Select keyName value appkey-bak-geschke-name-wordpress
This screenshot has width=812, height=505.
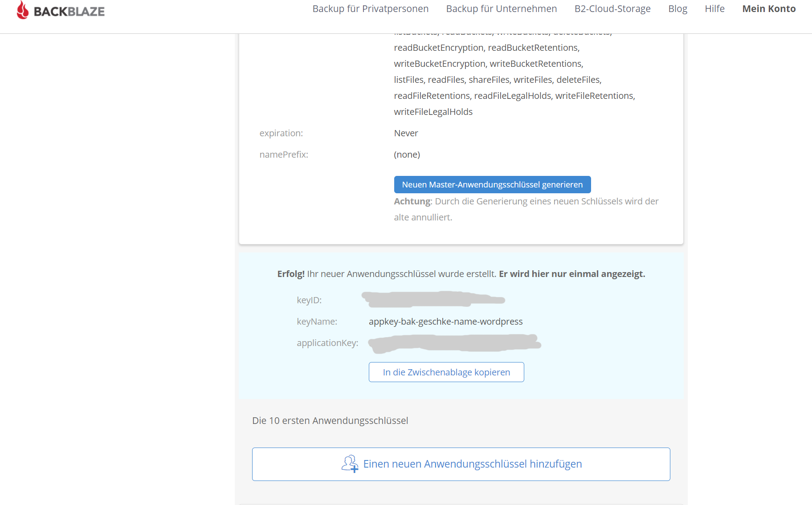(x=446, y=322)
